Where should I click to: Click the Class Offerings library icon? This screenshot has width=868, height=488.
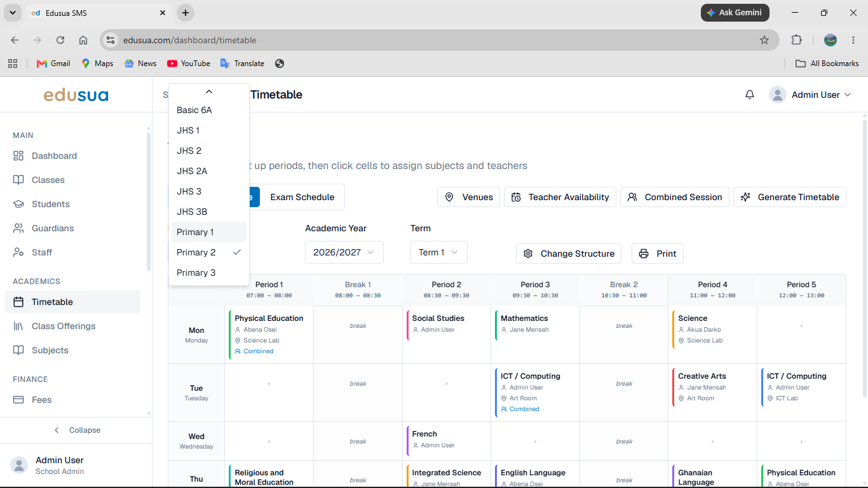tap(18, 326)
